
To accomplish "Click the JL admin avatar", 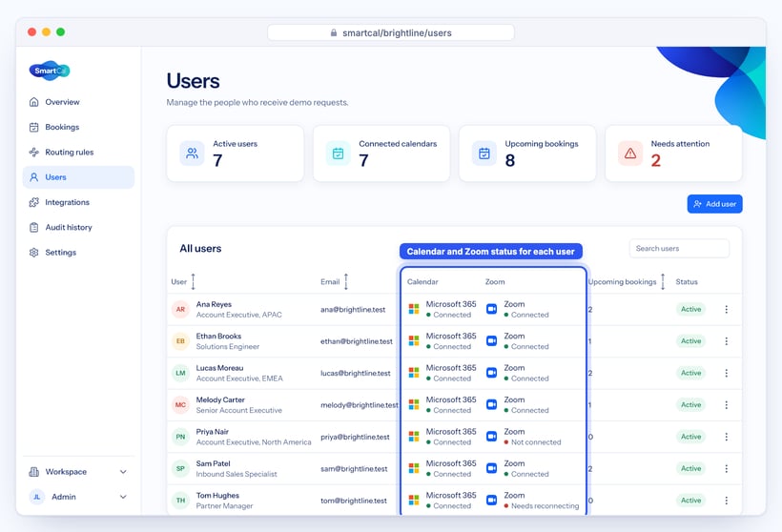I will coord(36,497).
